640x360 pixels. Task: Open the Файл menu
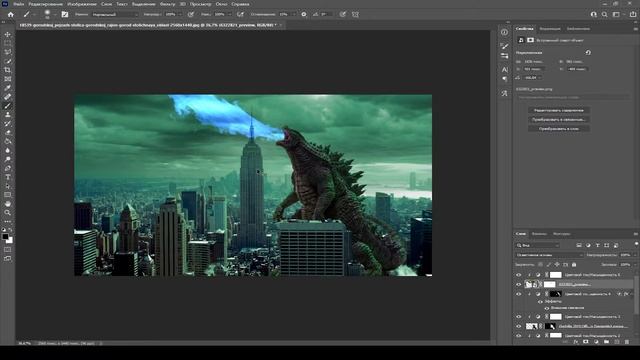[18, 4]
